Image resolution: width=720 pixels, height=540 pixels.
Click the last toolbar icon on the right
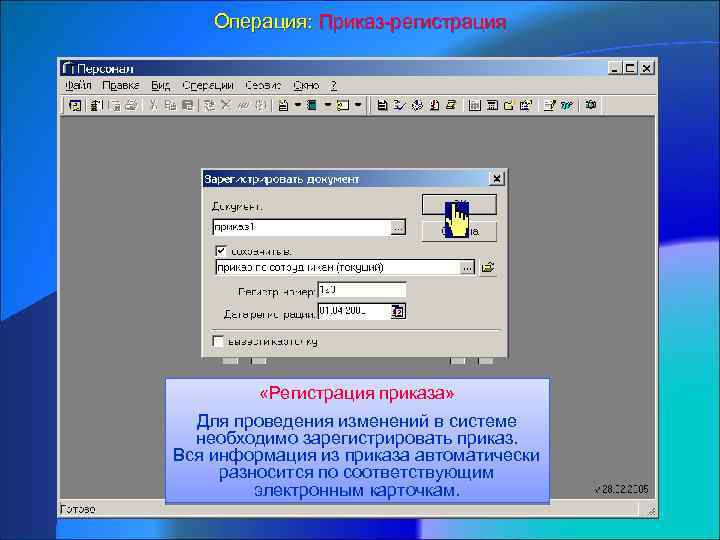click(x=591, y=105)
